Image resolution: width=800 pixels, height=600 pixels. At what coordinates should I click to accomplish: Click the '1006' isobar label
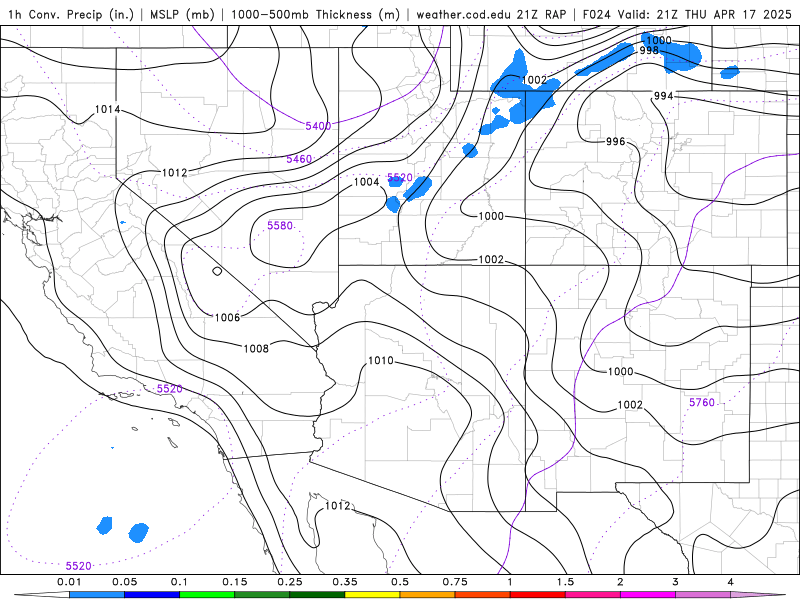click(x=228, y=317)
